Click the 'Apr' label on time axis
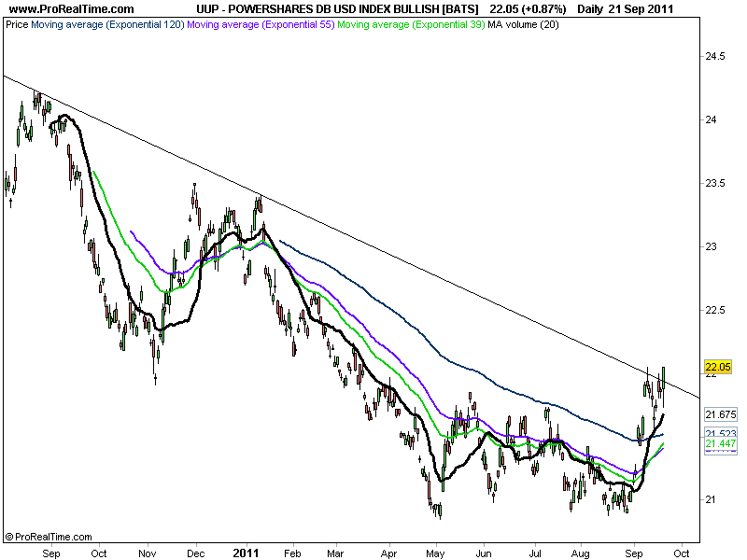Screen dimensions: 747x560 [x=388, y=553]
